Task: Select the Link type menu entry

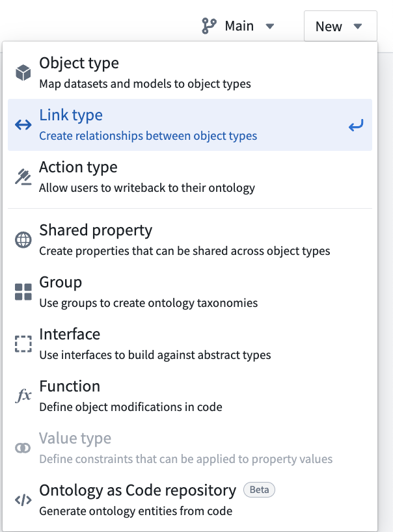Action: [190, 125]
